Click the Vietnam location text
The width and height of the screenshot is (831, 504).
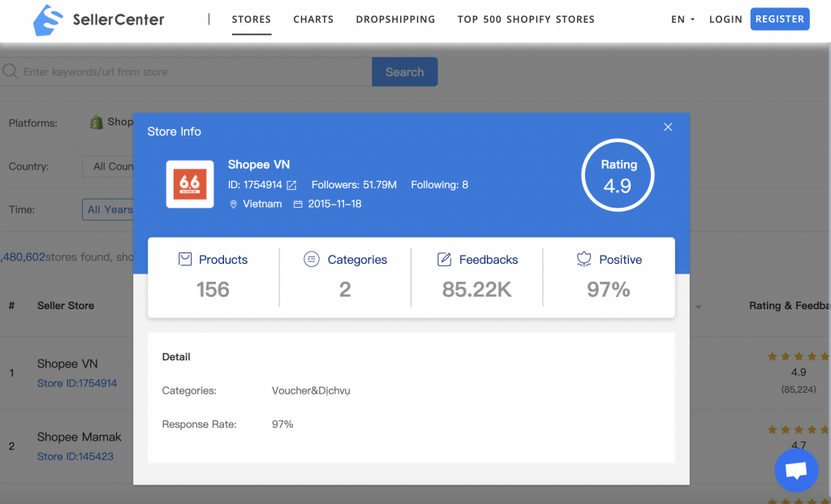(262, 204)
